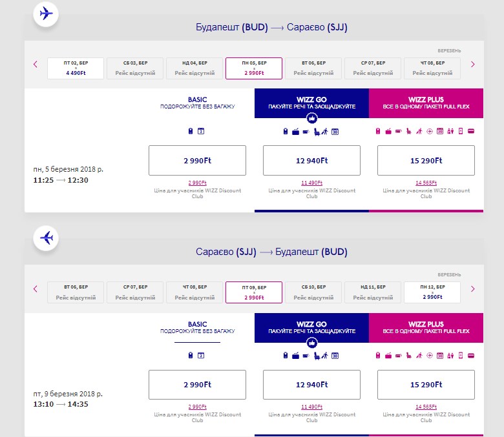Open the outbound WIZZ GO discount price 11 490Ft
Viewport: 504px width, 437px height.
(311, 183)
